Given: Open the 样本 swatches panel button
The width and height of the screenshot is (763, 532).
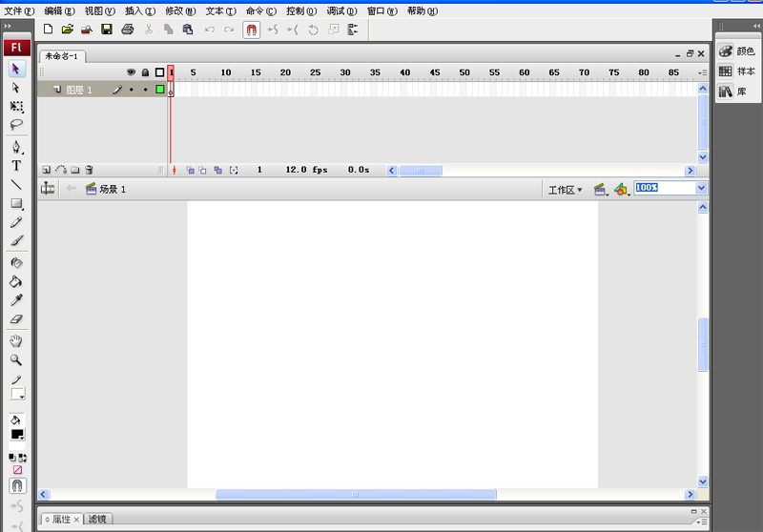Looking at the screenshot, I should pyautogui.click(x=736, y=72).
